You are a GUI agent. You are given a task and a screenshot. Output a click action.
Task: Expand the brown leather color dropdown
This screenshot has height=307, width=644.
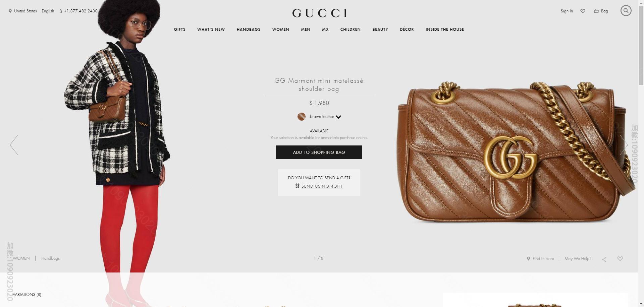click(338, 117)
